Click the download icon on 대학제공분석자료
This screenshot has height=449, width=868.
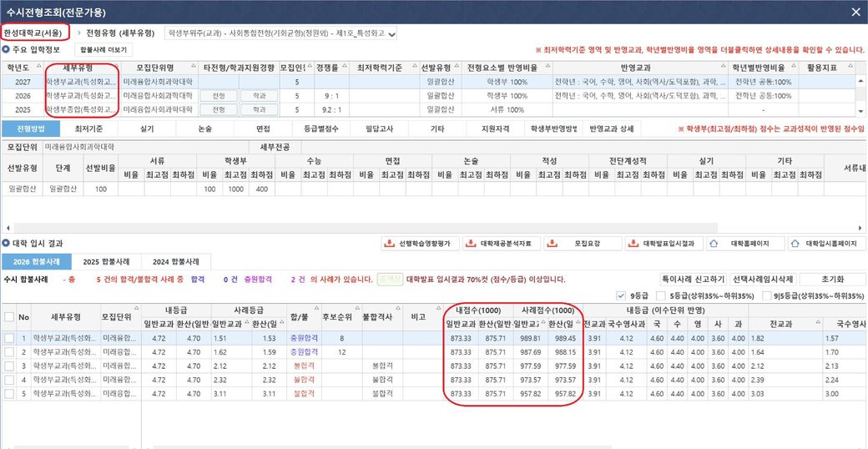tap(471, 244)
